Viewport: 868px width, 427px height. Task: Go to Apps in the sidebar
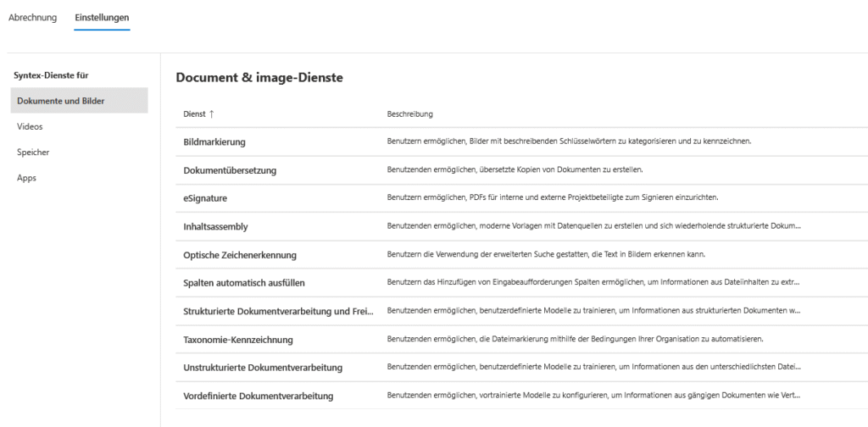pyautogui.click(x=27, y=178)
